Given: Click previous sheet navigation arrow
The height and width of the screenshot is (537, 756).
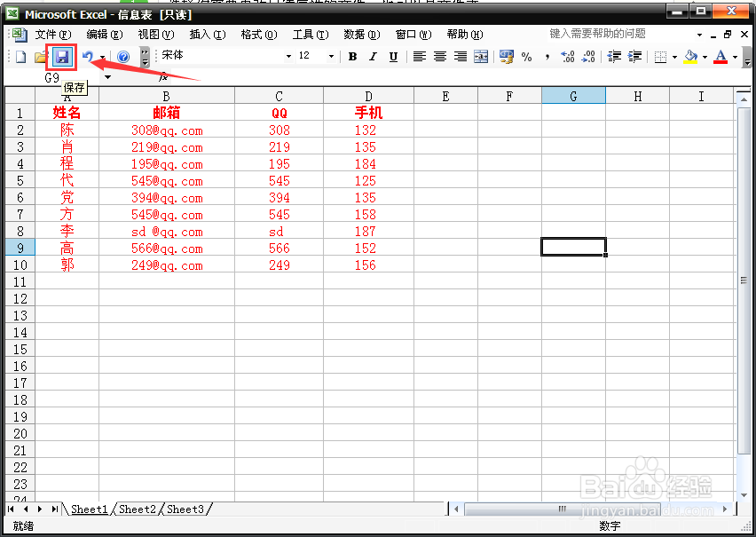Looking at the screenshot, I should 26,509.
